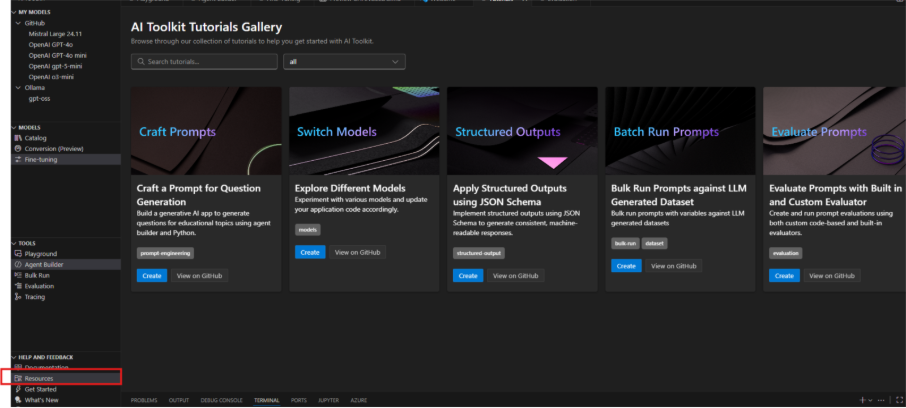The height and width of the screenshot is (408, 906).
Task: View Structured Outputs tutorial on GitHub
Action: [515, 276]
